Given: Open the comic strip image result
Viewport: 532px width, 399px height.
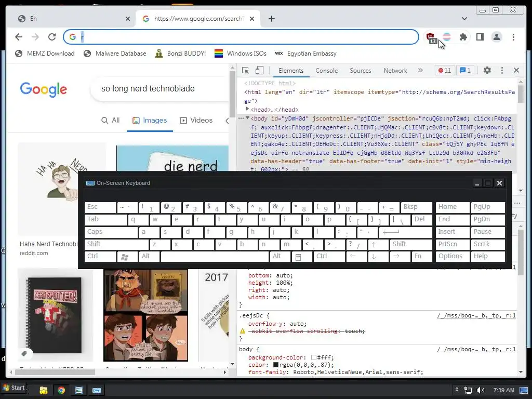Looking at the screenshot, I should pos(145,315).
